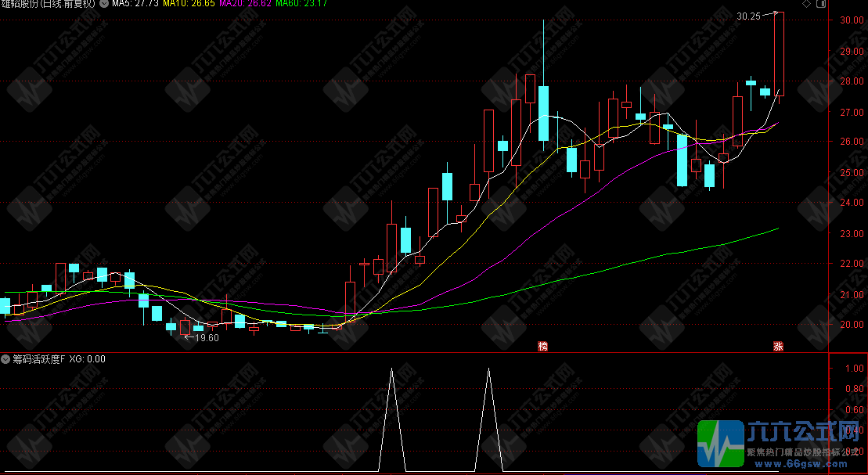Image resolution: width=868 pixels, height=475 pixels.
Task: Click the 筹码活跃度F indicator name
Action: (x=38, y=359)
